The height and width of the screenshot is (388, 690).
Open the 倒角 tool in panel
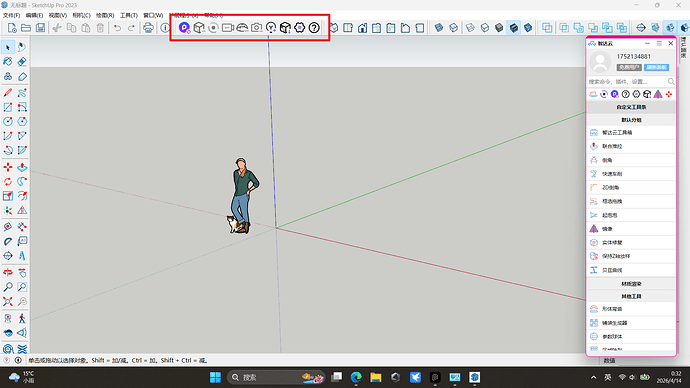pyautogui.click(x=631, y=160)
